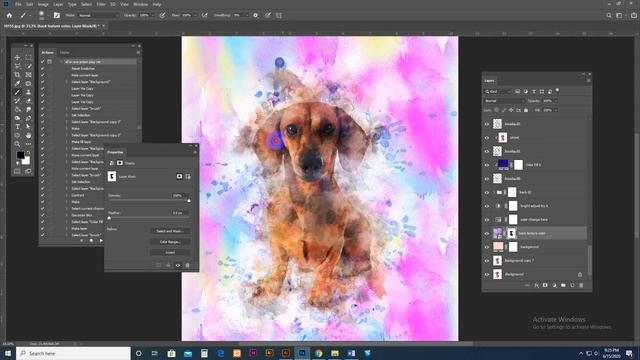
Task: Click the Windows taskbar search box
Action: coord(73,353)
